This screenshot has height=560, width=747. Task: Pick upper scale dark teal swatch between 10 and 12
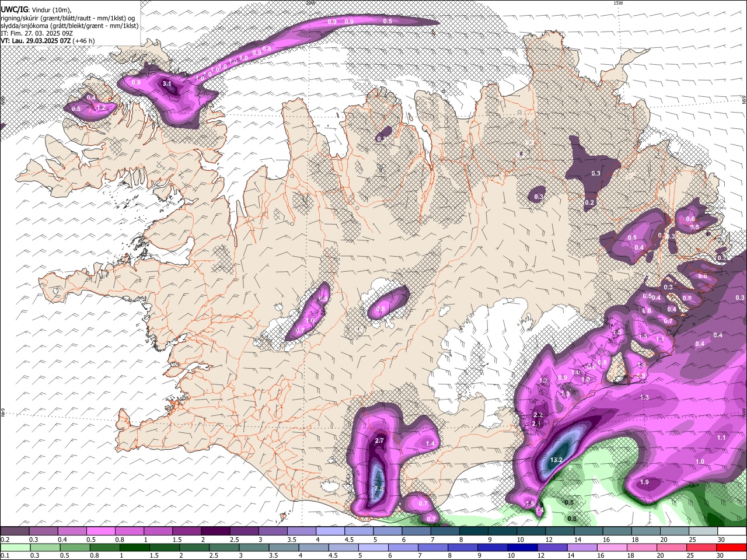coord(531,531)
